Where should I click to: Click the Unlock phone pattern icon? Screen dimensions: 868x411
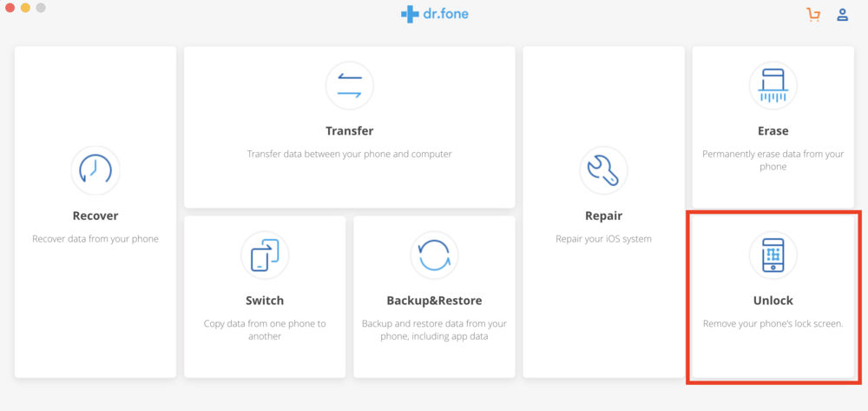click(x=773, y=255)
